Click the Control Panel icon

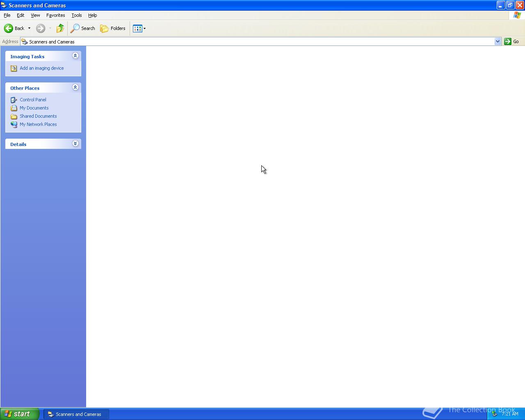(x=14, y=100)
